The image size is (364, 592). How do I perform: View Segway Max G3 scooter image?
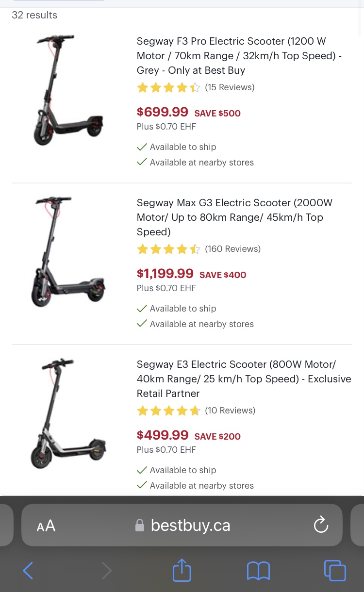68,252
